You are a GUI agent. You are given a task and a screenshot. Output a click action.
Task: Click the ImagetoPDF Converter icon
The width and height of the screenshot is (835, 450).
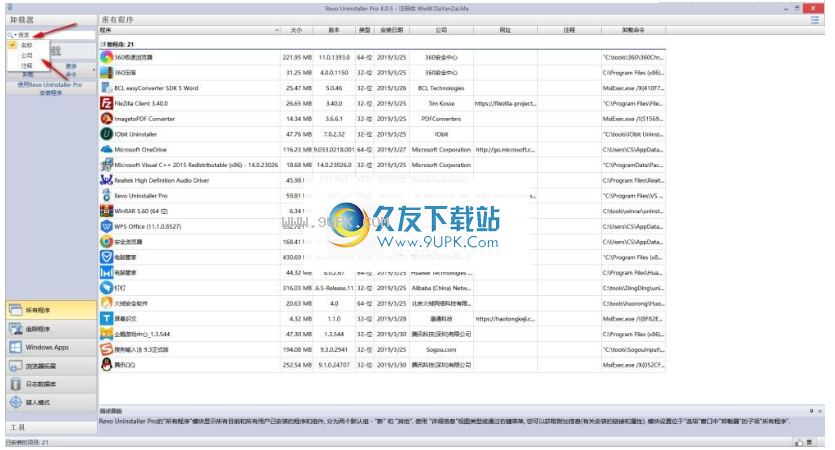point(107,119)
